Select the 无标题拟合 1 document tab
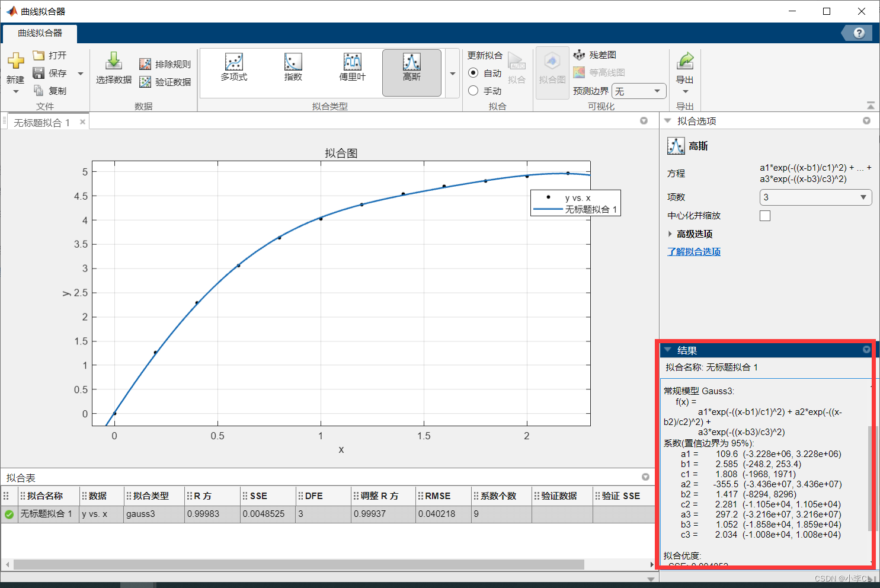This screenshot has width=880, height=588. coord(42,122)
